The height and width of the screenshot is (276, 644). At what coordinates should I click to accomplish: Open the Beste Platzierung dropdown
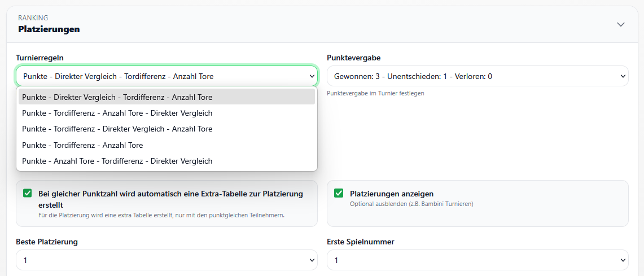(167, 260)
